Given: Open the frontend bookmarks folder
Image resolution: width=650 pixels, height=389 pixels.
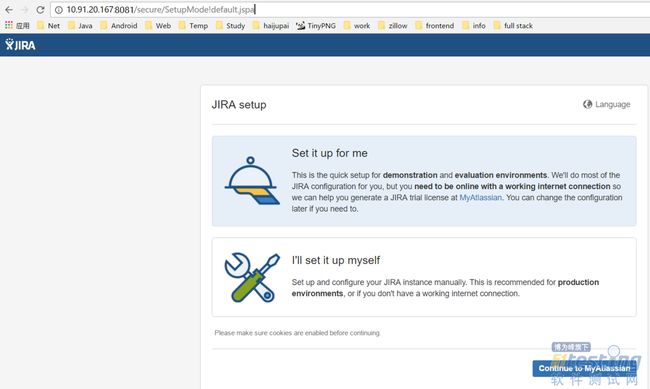Looking at the screenshot, I should click(x=434, y=26).
